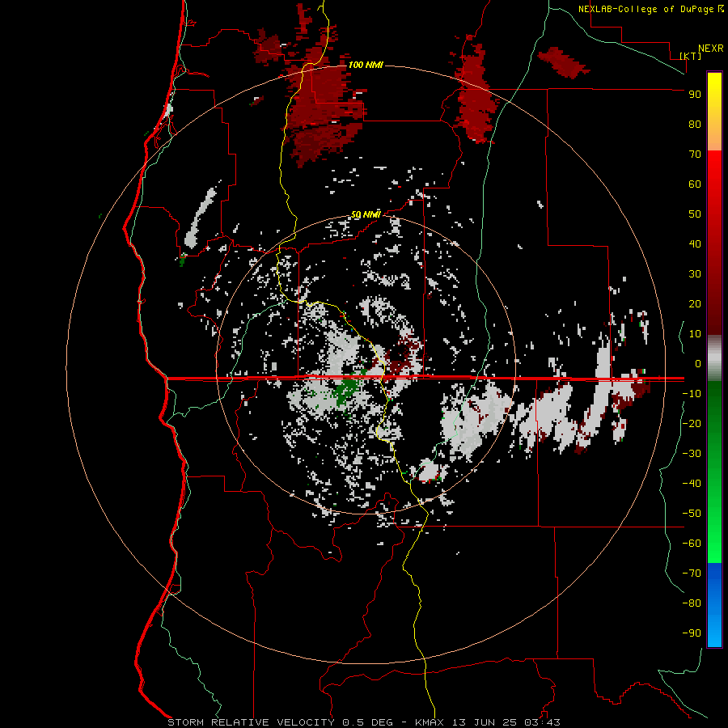Click the NEXR text under the header

tap(711, 49)
